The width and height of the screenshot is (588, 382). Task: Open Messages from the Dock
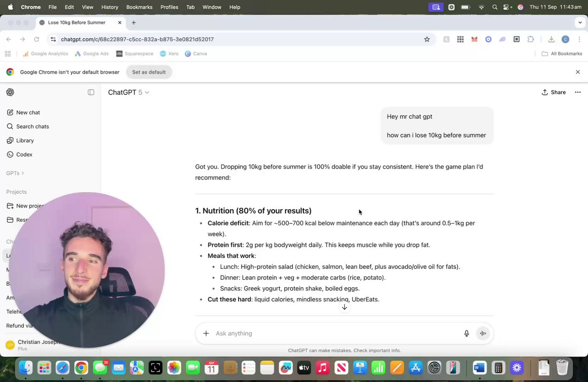tap(100, 368)
